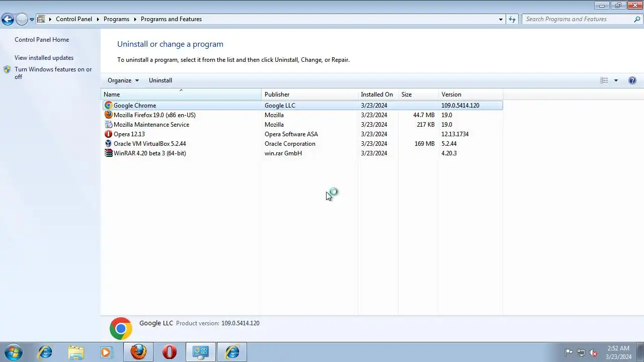The width and height of the screenshot is (644, 362).
Task: Open the Organize dropdown menu
Action: [123, 80]
